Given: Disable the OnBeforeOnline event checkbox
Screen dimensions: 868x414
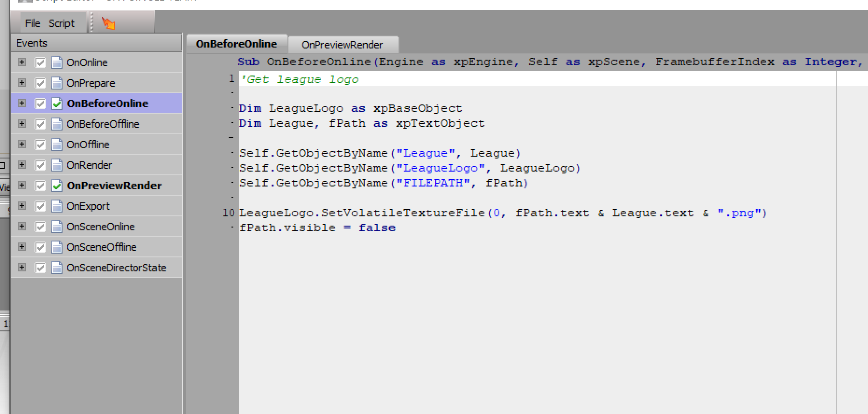Looking at the screenshot, I should point(40,103).
